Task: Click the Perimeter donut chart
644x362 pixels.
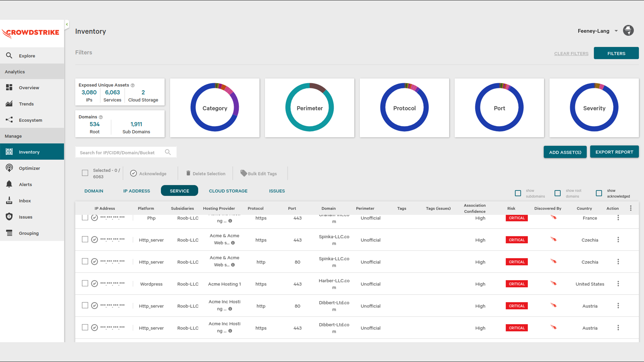Action: [310, 108]
